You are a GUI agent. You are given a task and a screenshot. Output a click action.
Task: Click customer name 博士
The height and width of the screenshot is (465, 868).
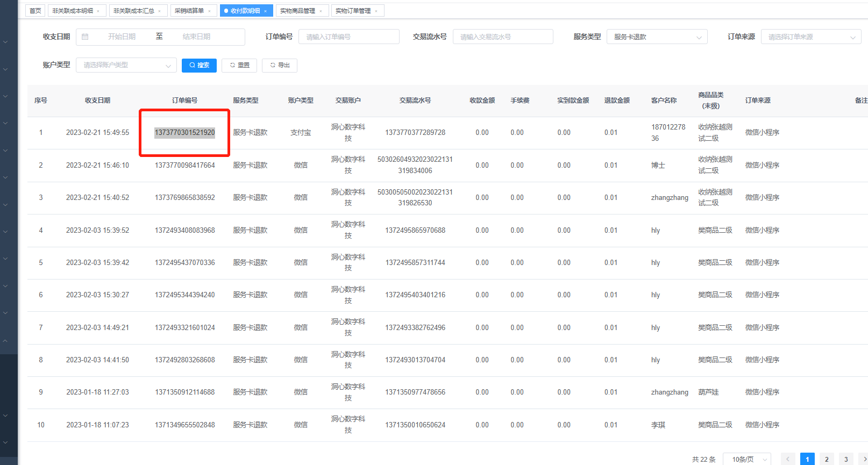point(658,166)
